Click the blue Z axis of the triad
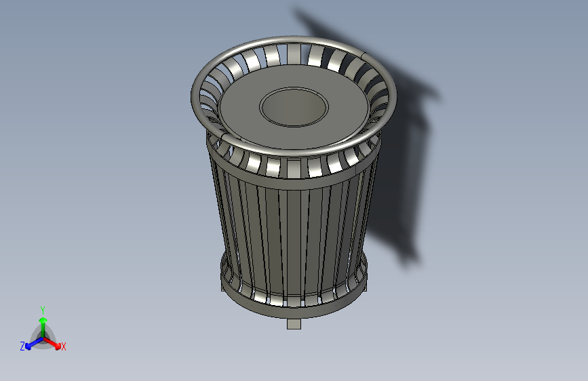 point(34,343)
